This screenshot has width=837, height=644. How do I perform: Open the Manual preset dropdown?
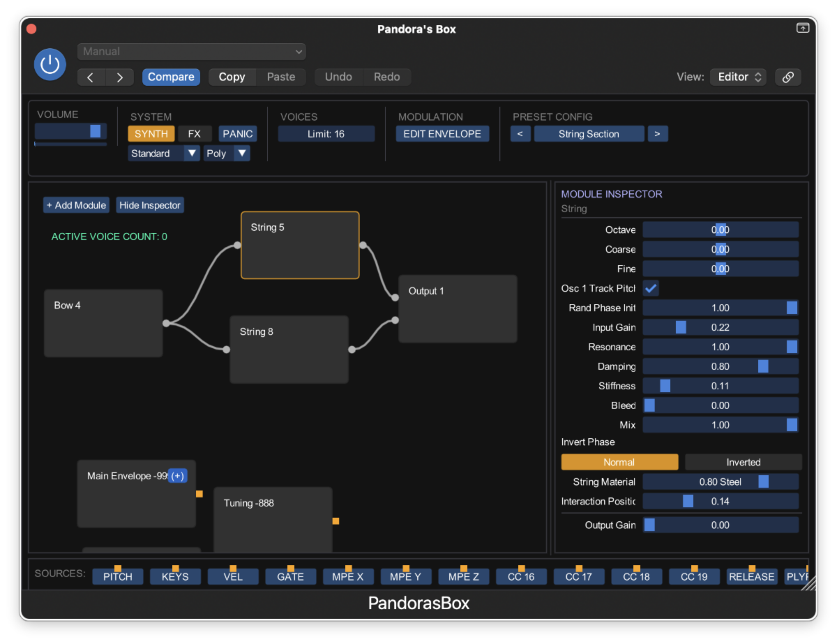(x=192, y=52)
